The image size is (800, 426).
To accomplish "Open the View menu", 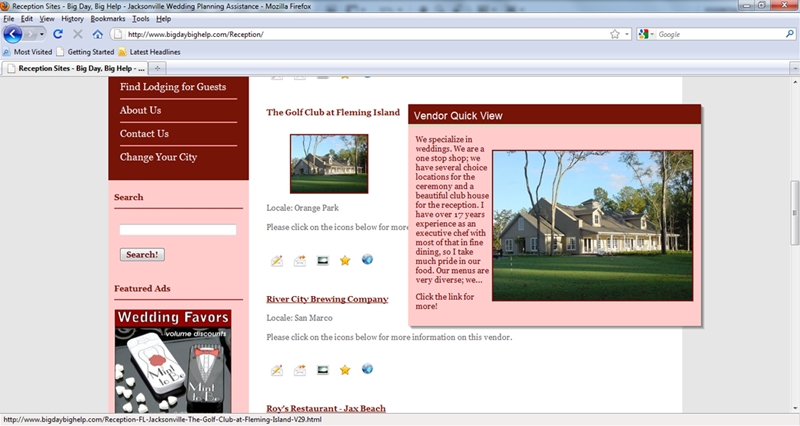I will (x=47, y=19).
